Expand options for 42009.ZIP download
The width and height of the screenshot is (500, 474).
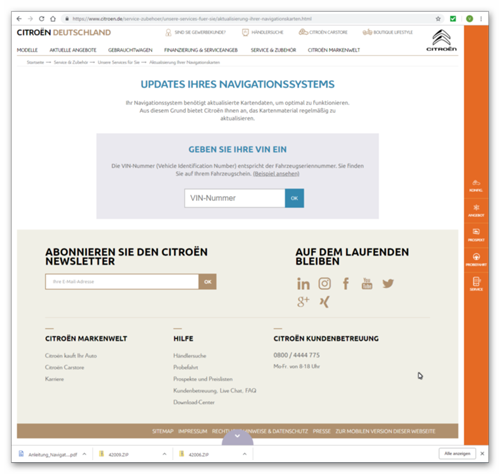click(164, 454)
